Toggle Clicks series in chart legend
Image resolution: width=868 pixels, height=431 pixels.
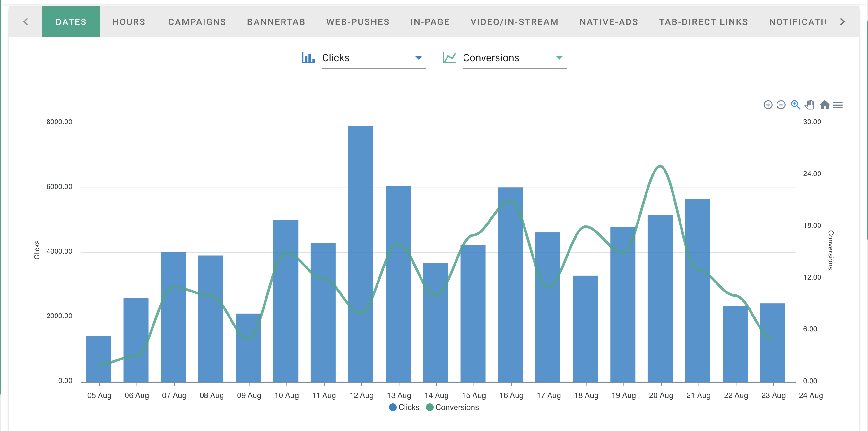point(404,407)
